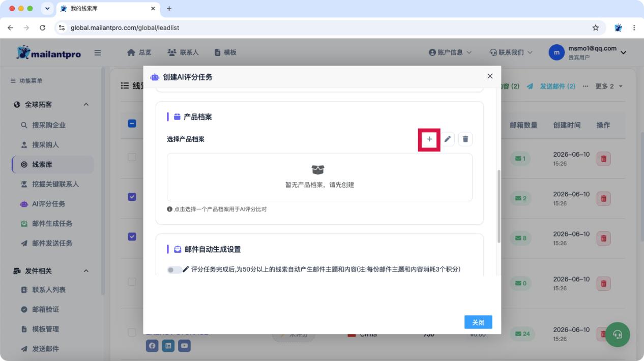
Task: Toggle the select-all header checkbox
Action: (132, 124)
